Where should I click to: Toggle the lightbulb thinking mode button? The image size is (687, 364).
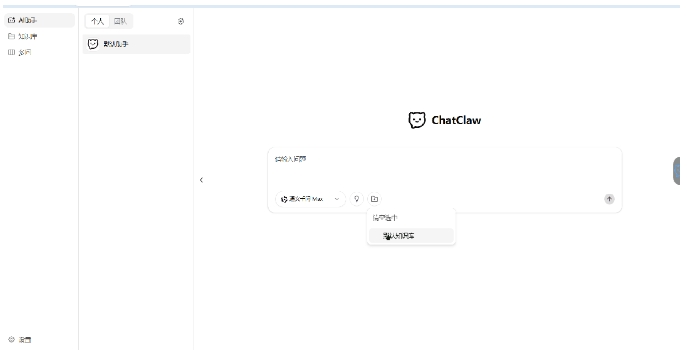[x=357, y=199]
